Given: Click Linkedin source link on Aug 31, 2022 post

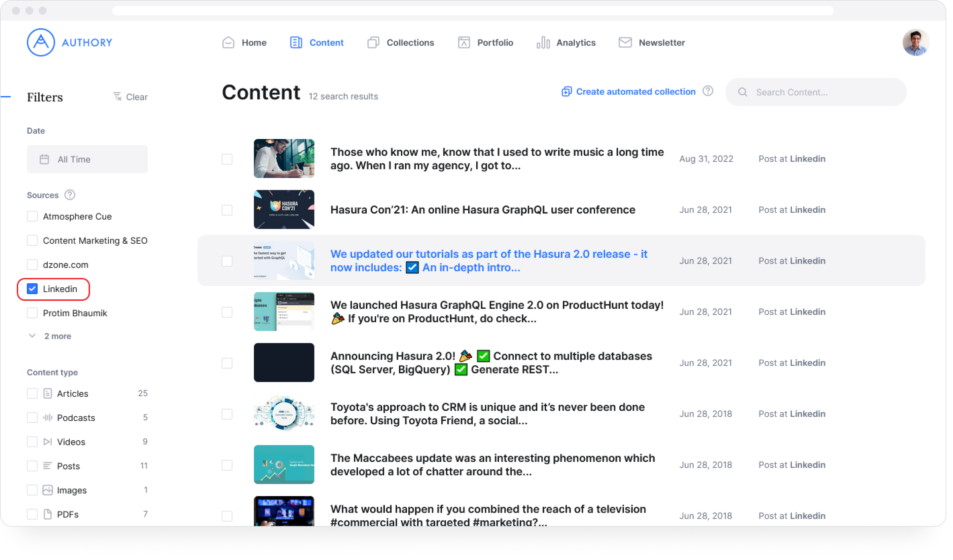Looking at the screenshot, I should pyautogui.click(x=807, y=159).
